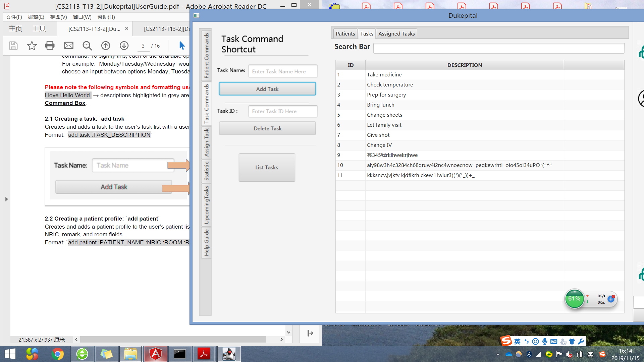Switch to the Assigned Tasks tab
This screenshot has height=362, width=644.
(396, 34)
